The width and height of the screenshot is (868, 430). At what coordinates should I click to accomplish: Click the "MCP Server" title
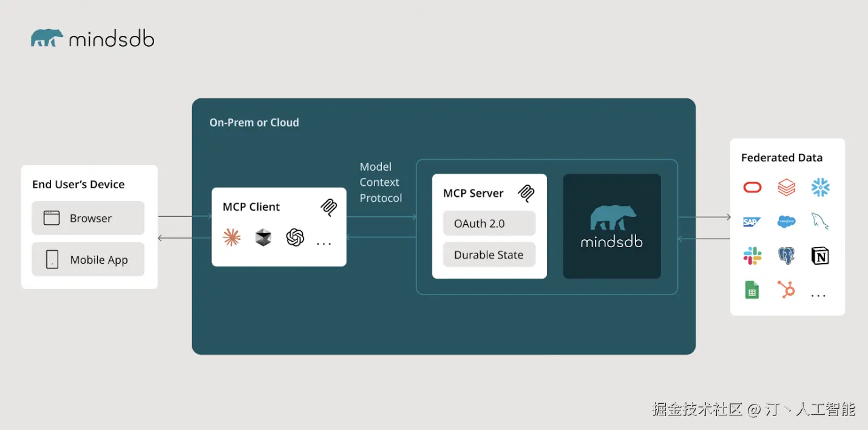(473, 194)
